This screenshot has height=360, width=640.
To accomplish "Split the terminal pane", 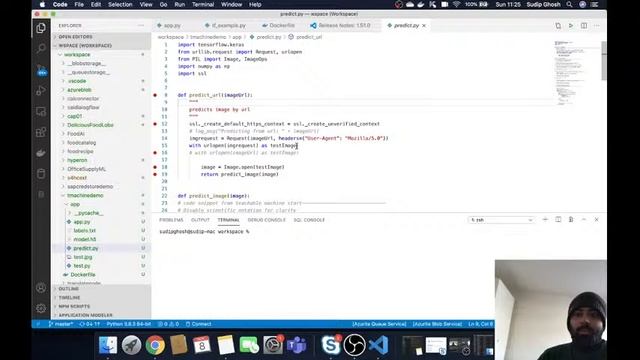I will click(558, 220).
